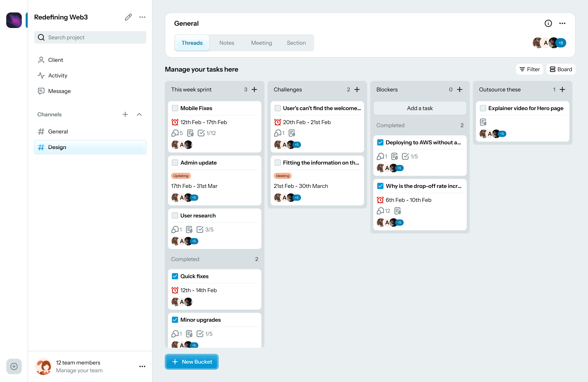
Task: Open the attachment icon on Explainer video card
Action: [483, 122]
